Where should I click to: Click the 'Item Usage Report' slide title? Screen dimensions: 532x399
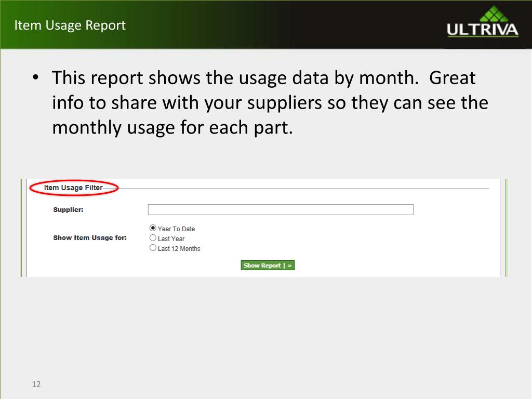70,25
